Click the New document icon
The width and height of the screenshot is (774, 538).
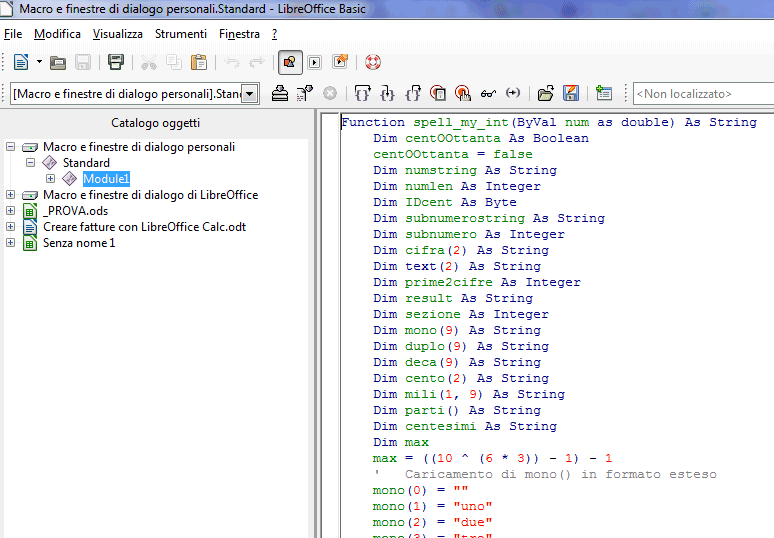[x=21, y=63]
